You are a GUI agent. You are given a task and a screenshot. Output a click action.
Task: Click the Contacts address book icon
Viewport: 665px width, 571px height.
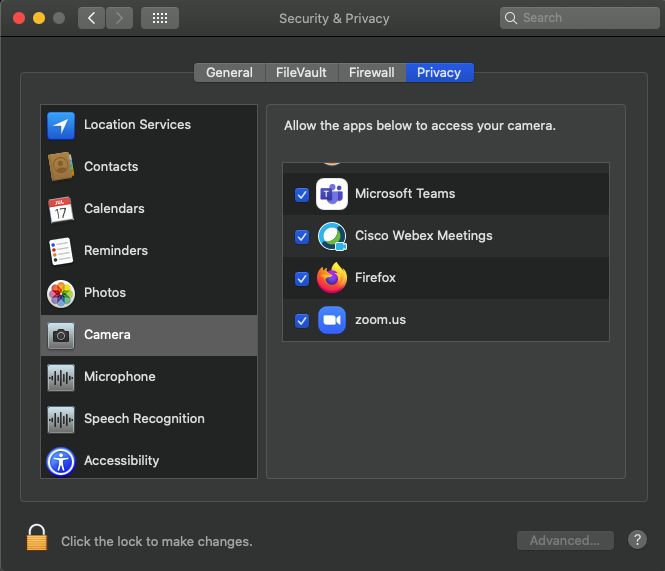click(x=61, y=167)
